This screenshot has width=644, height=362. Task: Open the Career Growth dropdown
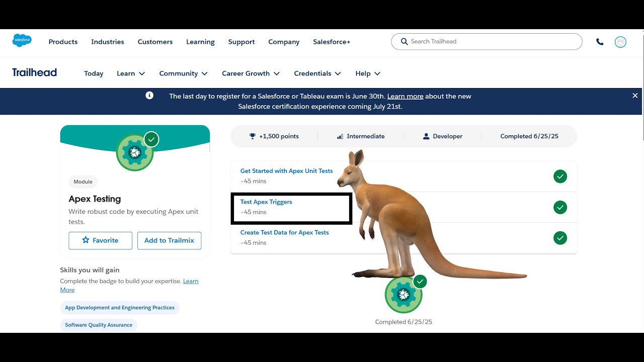coord(251,73)
